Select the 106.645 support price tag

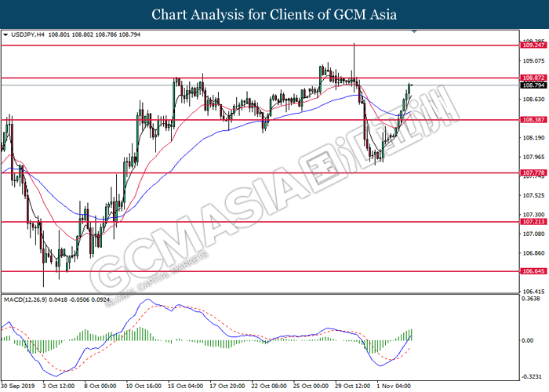pos(533,271)
